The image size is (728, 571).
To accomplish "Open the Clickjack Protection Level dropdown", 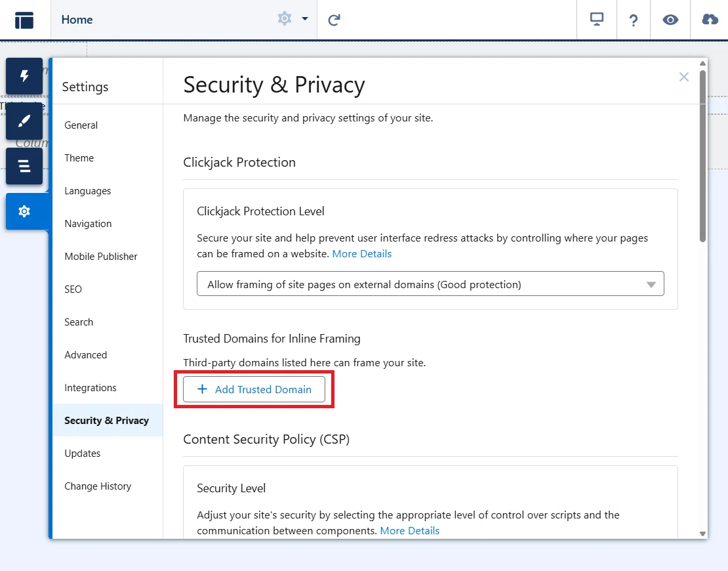I will 430,284.
